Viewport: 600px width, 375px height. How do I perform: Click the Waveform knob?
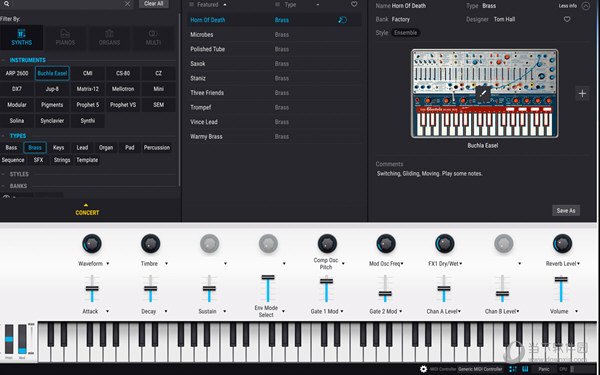pos(92,243)
